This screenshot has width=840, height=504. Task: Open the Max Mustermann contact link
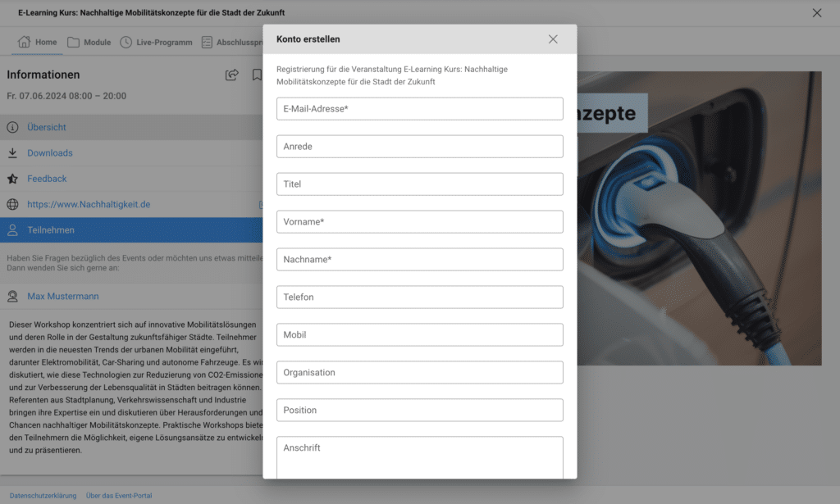pos(62,297)
